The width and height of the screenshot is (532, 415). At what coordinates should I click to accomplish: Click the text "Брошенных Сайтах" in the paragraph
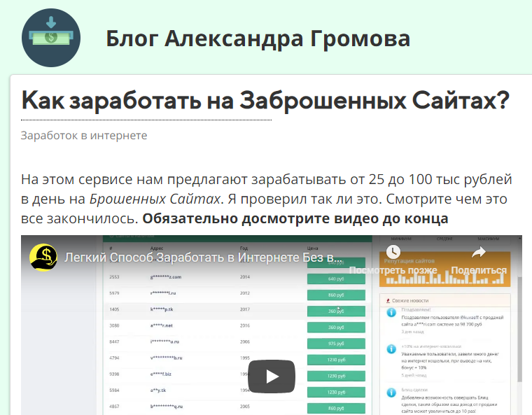(x=155, y=199)
